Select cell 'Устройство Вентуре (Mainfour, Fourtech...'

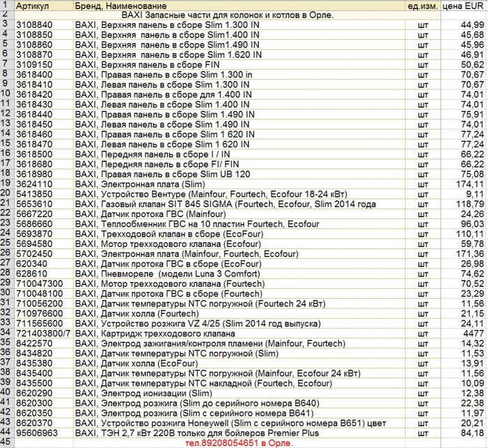(239, 194)
